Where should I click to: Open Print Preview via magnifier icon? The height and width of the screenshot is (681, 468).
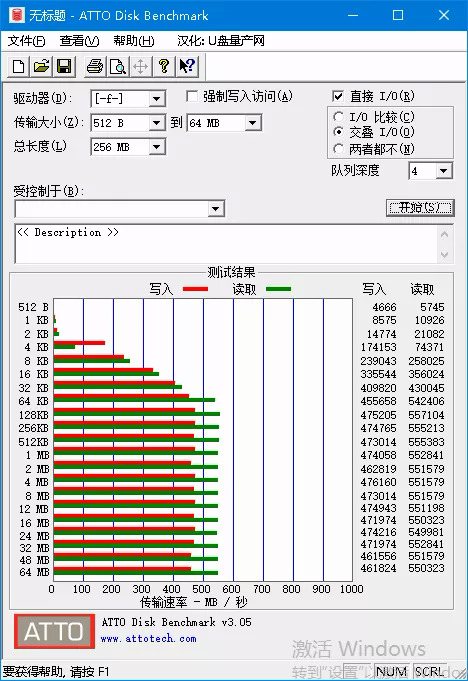tap(118, 67)
